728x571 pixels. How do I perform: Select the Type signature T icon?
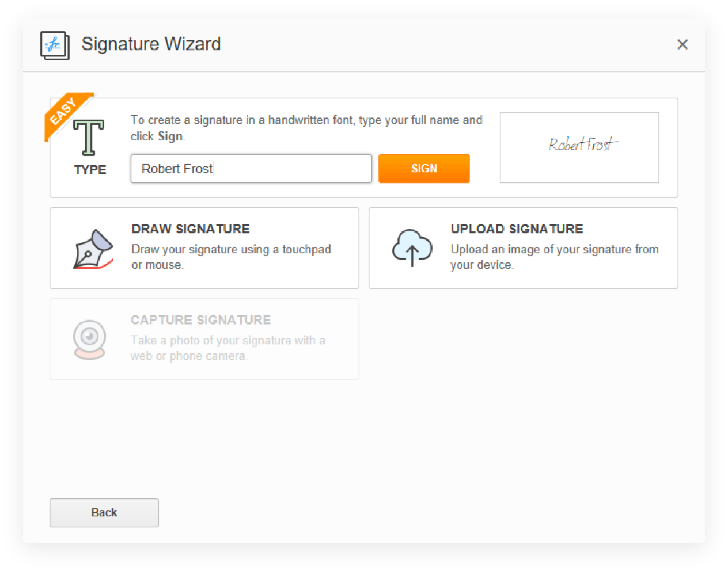coord(89,138)
